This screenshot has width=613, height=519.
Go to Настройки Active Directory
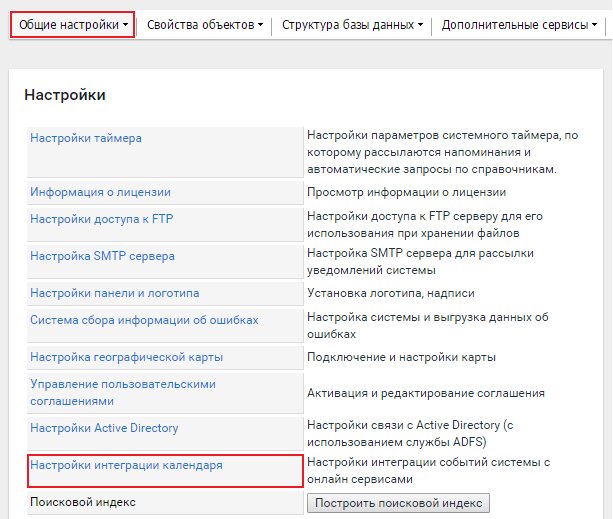click(x=104, y=428)
